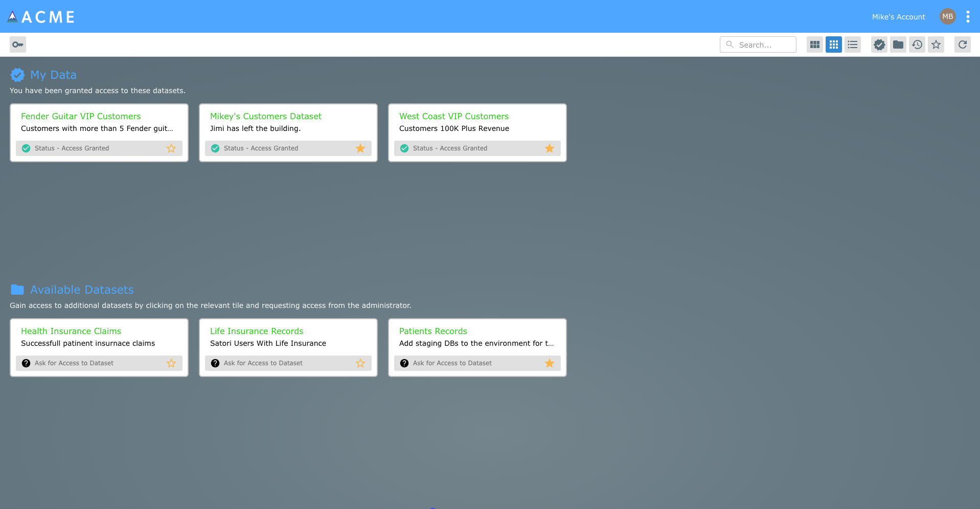Viewport: 980px width, 509px height.
Task: Click the Available Datasets folder icon
Action: pyautogui.click(x=17, y=290)
